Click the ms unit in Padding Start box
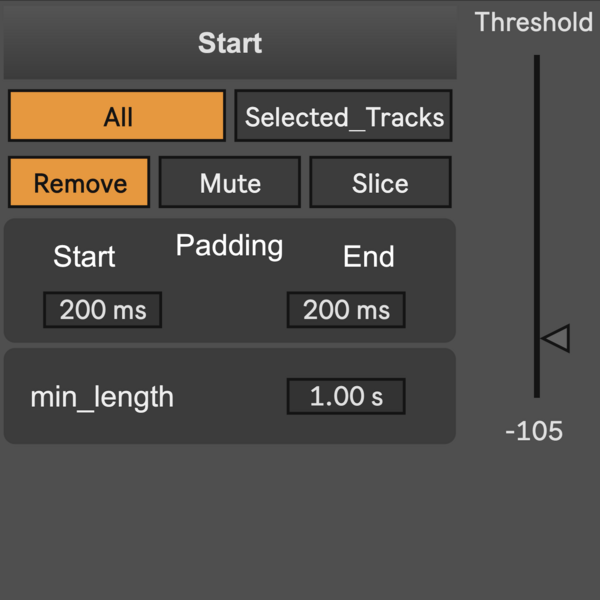The image size is (600, 600). 130,310
